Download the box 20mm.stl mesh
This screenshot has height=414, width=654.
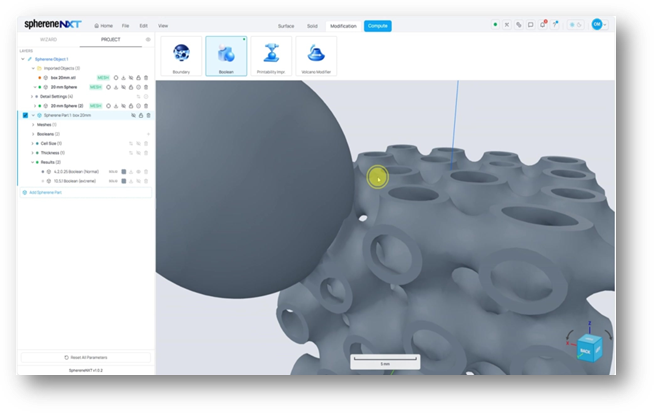tap(123, 78)
